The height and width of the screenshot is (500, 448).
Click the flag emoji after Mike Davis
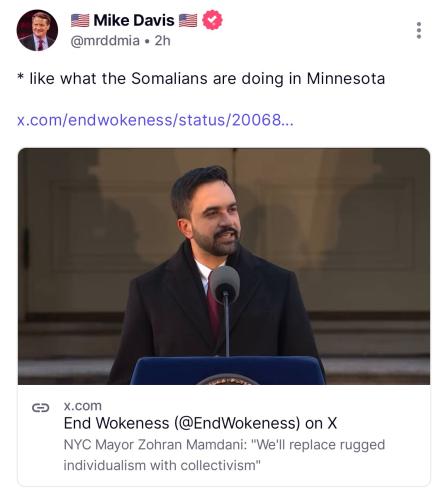[188, 20]
